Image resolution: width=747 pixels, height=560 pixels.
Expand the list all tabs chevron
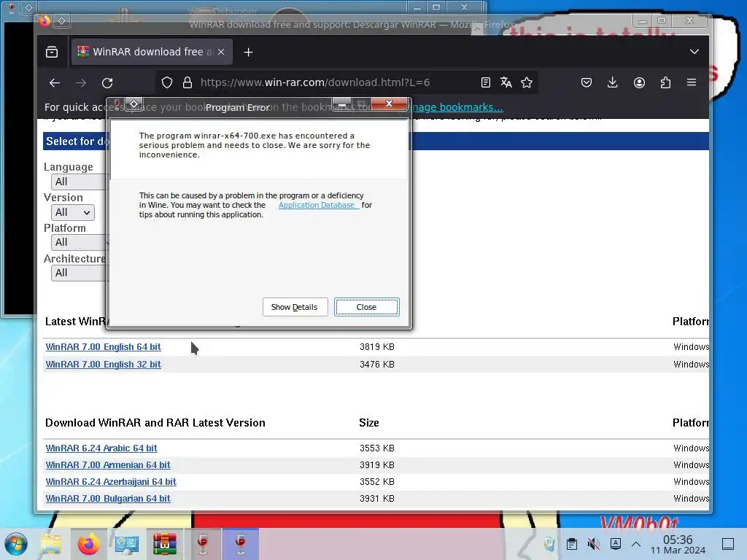694,52
